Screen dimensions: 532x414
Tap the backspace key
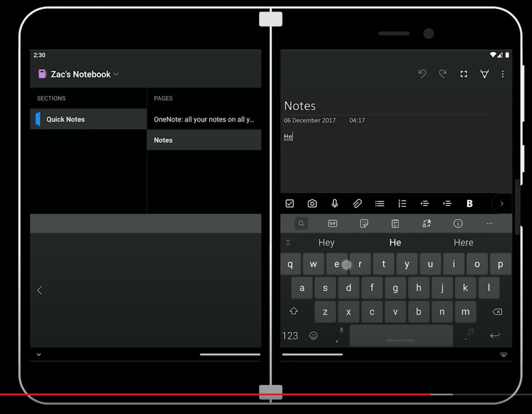[x=497, y=312]
